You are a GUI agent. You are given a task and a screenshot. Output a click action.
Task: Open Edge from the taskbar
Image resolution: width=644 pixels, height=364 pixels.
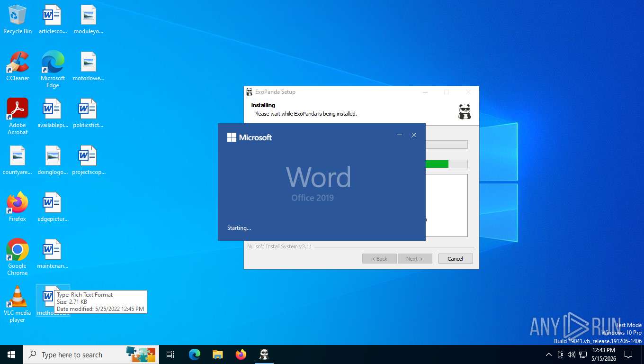195,355
